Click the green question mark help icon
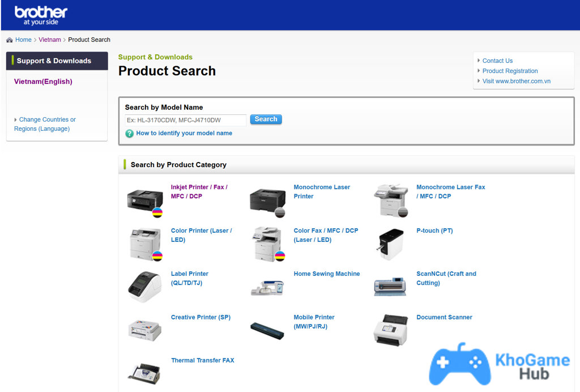The image size is (580, 392). click(130, 134)
